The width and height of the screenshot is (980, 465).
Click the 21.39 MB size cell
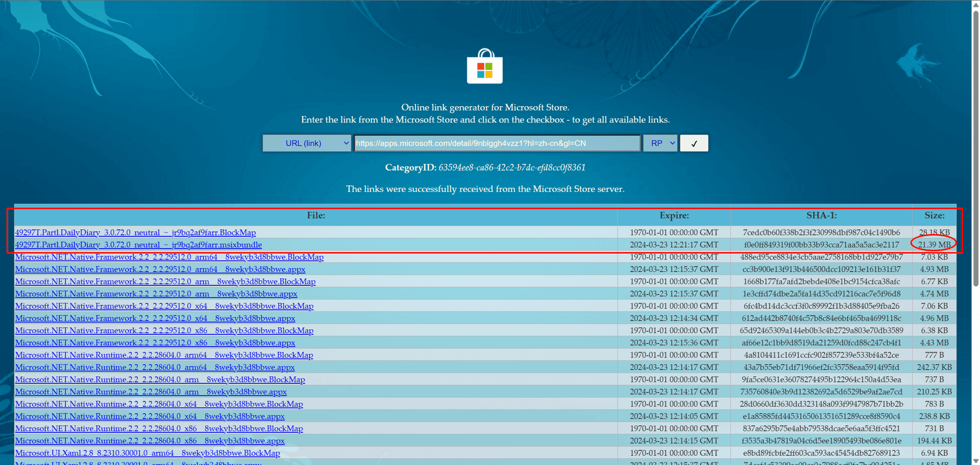(935, 245)
